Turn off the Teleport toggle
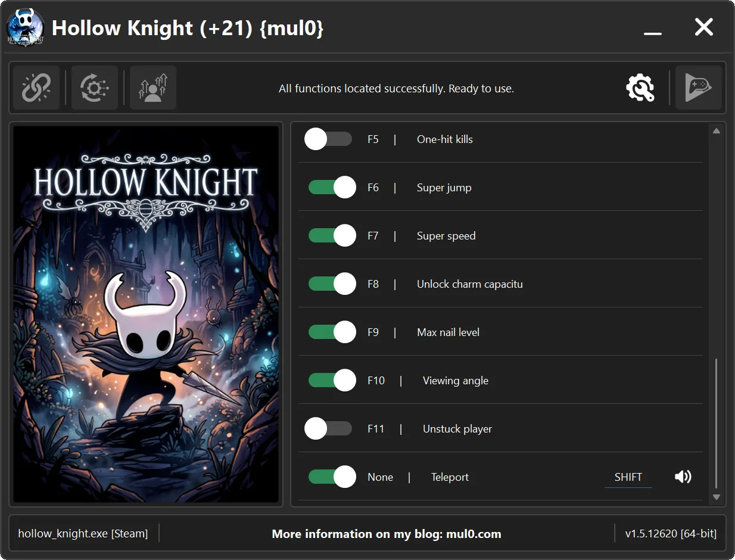This screenshot has width=735, height=560. [x=332, y=477]
